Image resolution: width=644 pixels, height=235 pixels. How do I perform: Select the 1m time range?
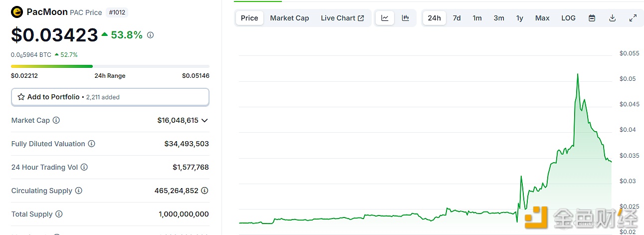477,18
